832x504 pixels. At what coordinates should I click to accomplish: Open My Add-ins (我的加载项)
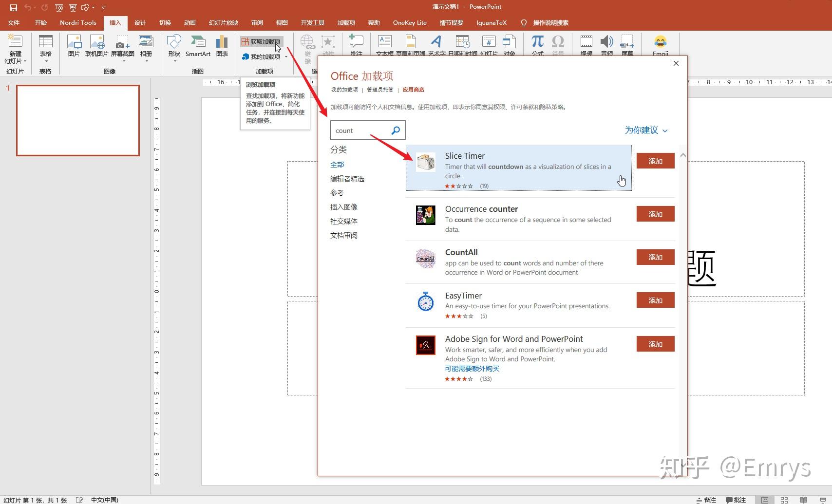pyautogui.click(x=261, y=56)
